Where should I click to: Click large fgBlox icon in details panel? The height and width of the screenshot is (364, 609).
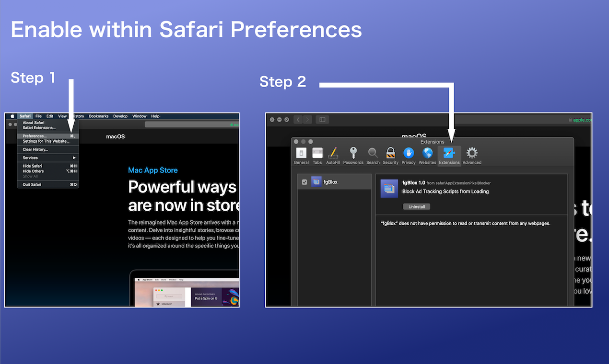tap(389, 189)
